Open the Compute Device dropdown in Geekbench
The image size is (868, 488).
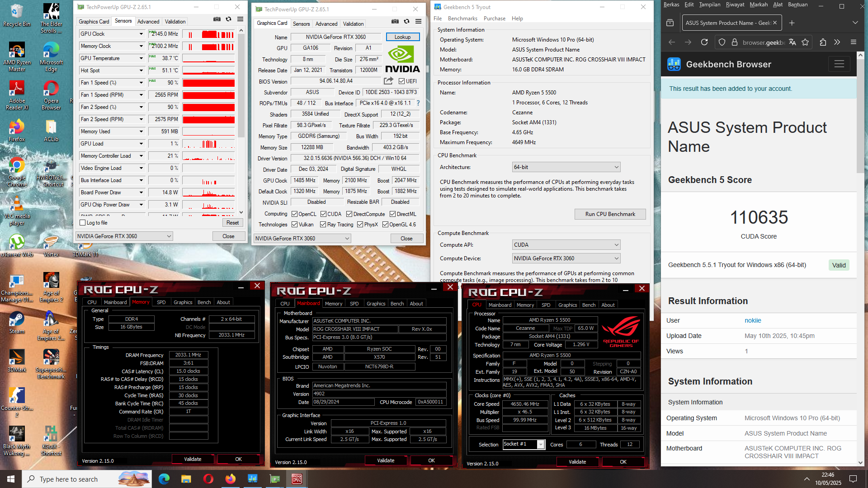(x=566, y=258)
